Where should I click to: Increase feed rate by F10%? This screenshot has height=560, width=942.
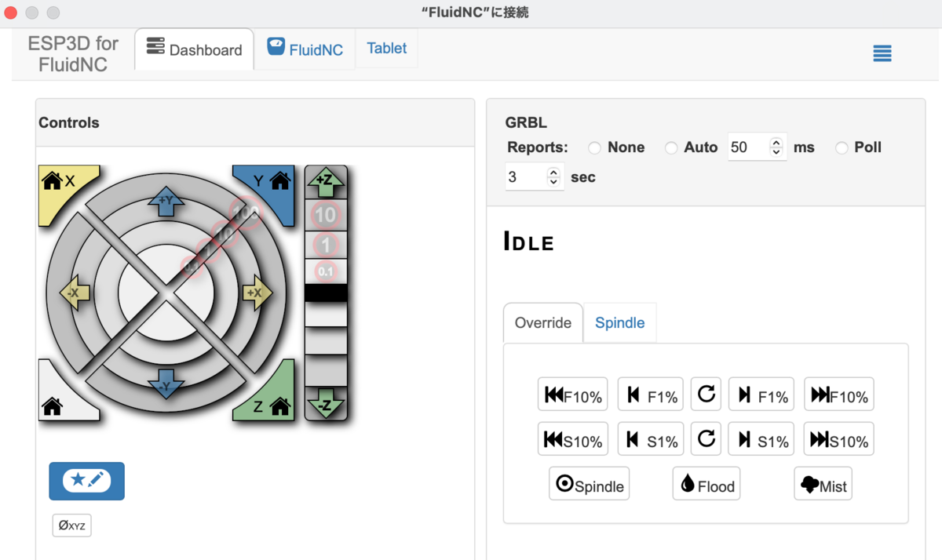(x=839, y=395)
